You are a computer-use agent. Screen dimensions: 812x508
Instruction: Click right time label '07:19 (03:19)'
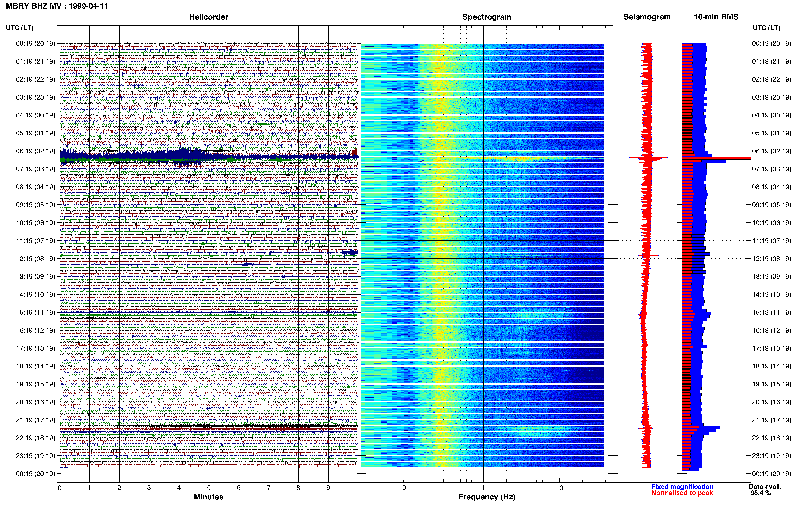click(772, 169)
